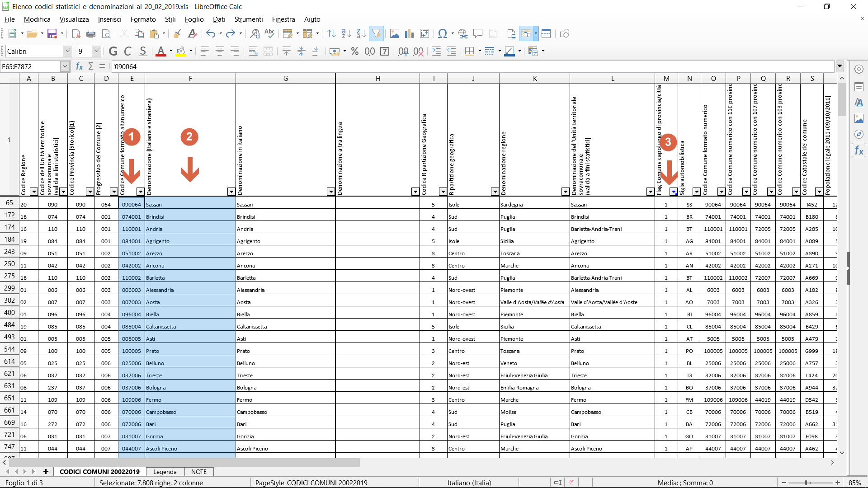The width and height of the screenshot is (868, 488).
Task: Click the add new sheet plus button
Action: click(x=46, y=471)
